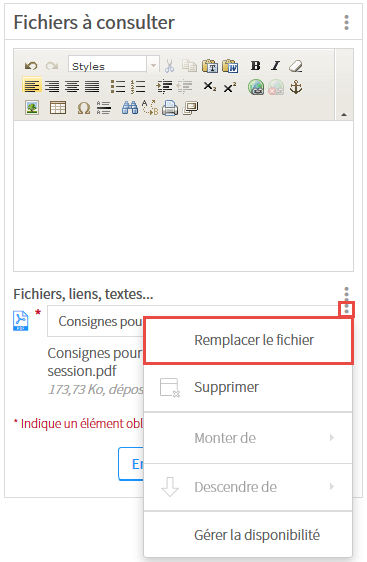367x562 pixels.
Task: Toggle Bold formatting
Action: point(256,66)
